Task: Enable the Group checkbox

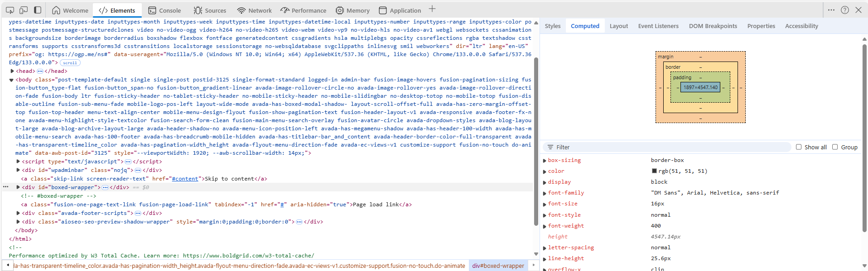Action: tap(835, 147)
